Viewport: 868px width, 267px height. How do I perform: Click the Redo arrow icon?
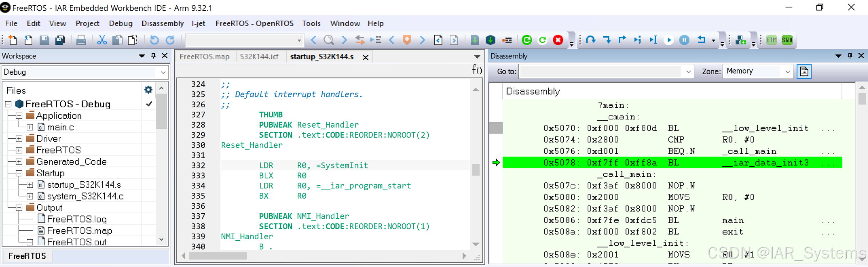[x=170, y=40]
